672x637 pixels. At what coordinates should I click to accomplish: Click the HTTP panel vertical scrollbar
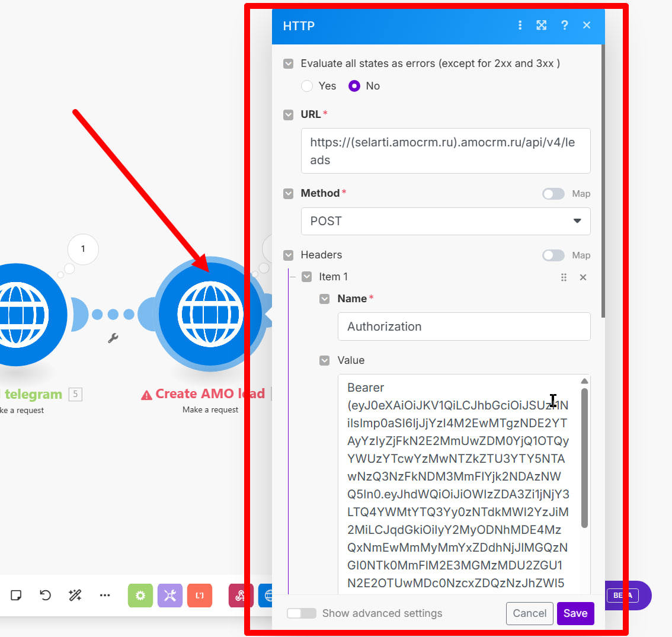(x=603, y=181)
